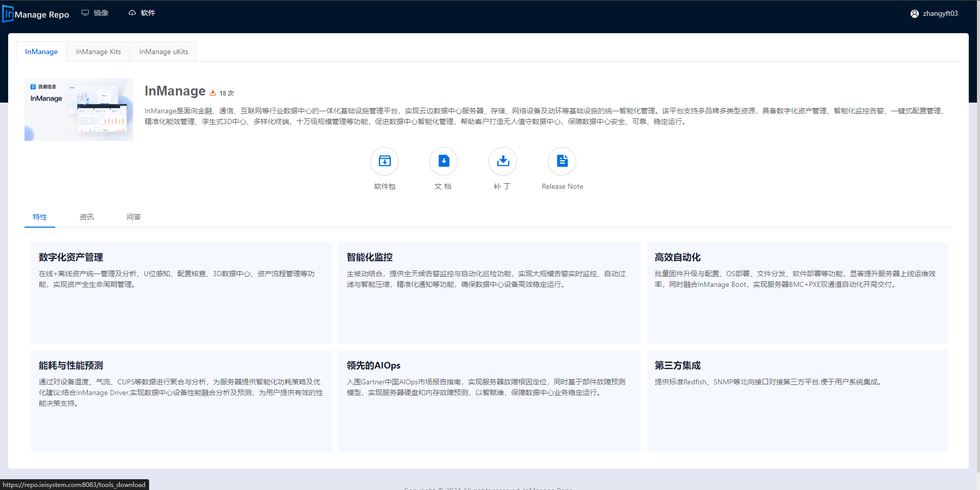Open the 镜像 menu in top navigation

pyautogui.click(x=95, y=13)
